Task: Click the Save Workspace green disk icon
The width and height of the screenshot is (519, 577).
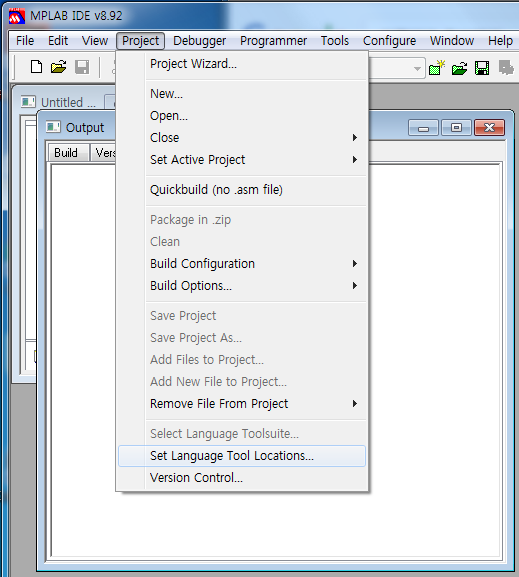Action: tap(482, 68)
